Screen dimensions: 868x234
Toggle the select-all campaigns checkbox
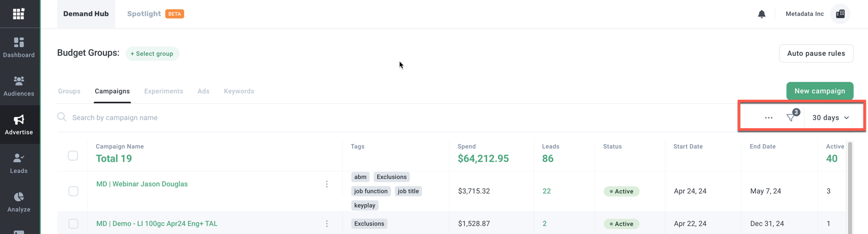click(x=73, y=156)
